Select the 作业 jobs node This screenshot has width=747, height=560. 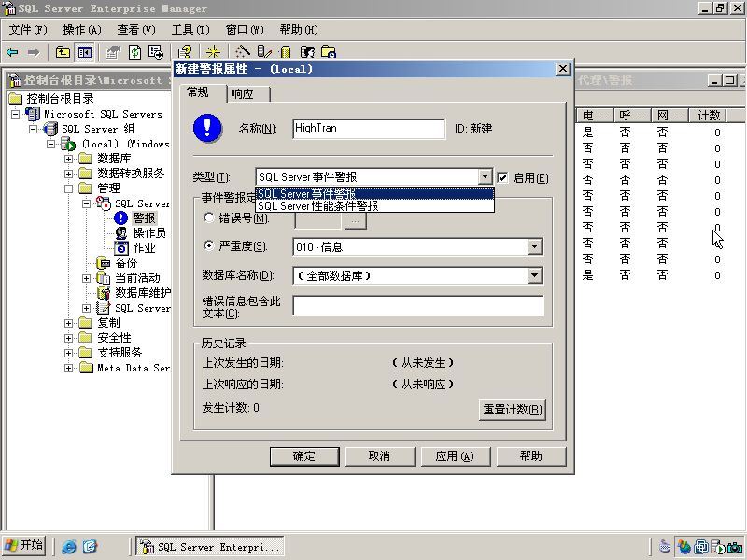coord(144,248)
